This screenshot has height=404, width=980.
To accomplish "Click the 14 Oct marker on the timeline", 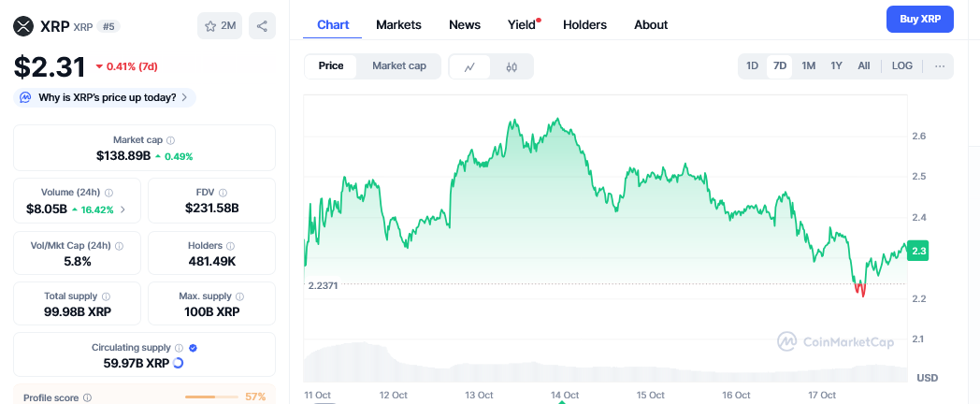I will (564, 395).
